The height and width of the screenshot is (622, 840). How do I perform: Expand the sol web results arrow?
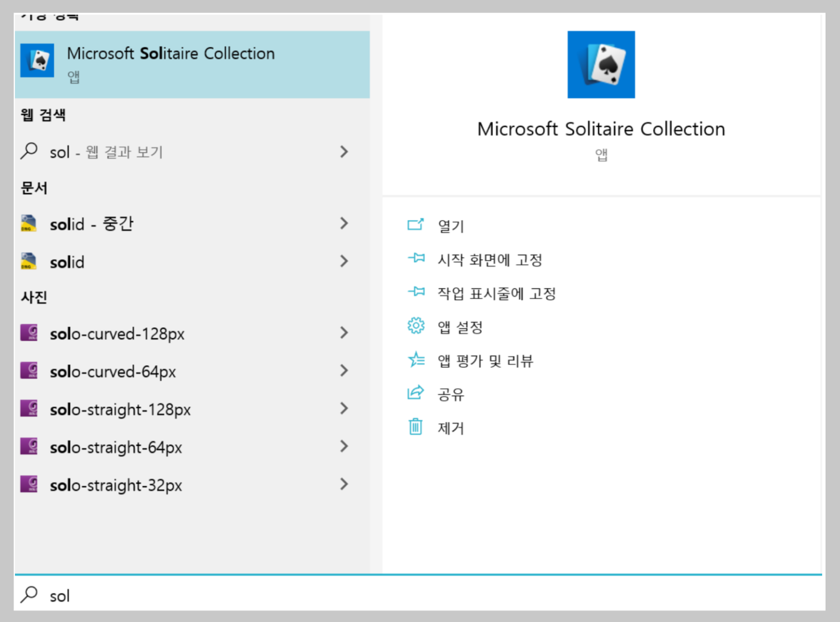tap(344, 152)
